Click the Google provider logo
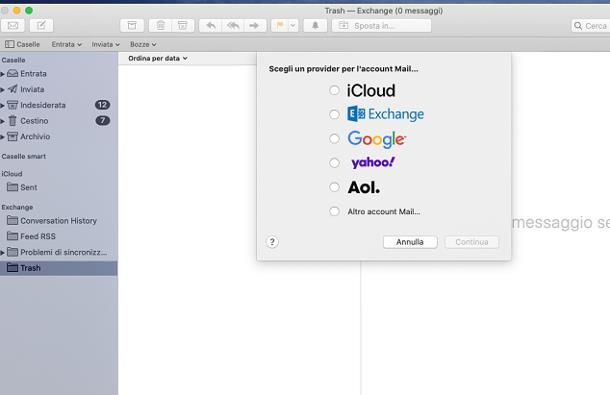This screenshot has width=610, height=395. (x=377, y=139)
